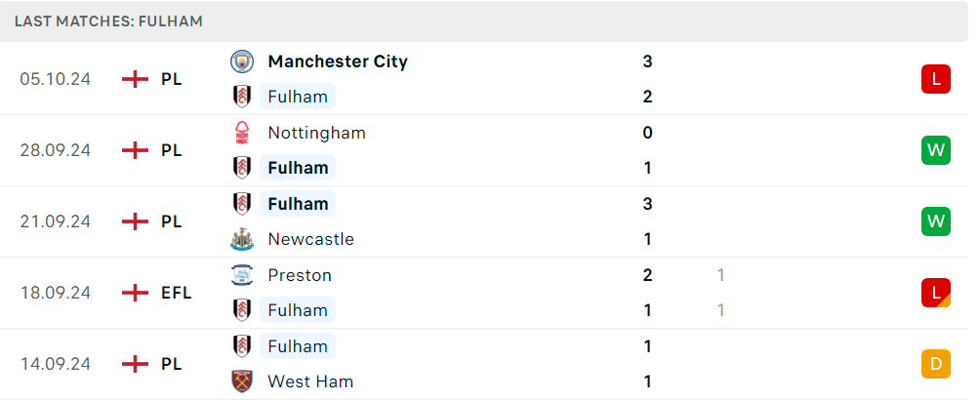Click the red L badge for Manchester City match
This screenshot has height=401, width=980.
[x=936, y=79]
